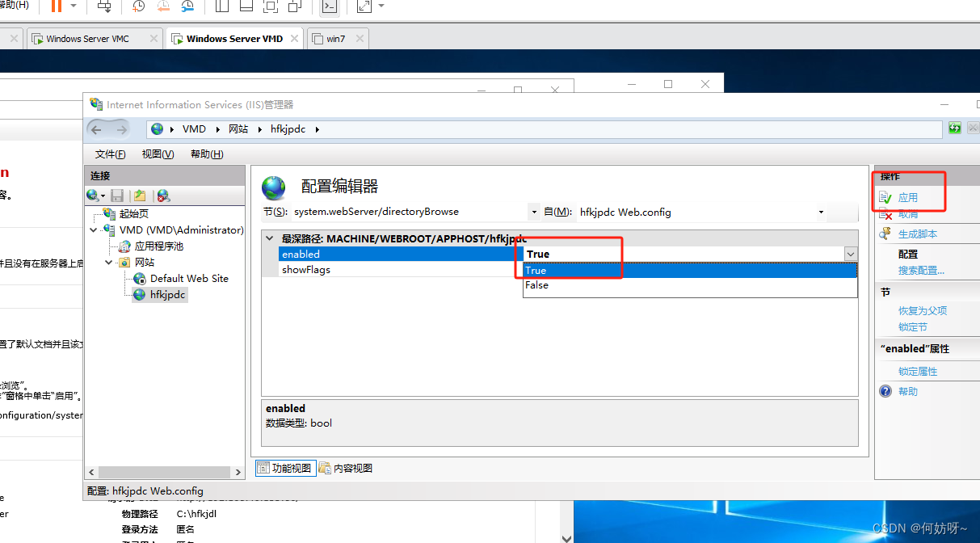Switch to 功能视图 at the bottom
The height and width of the screenshot is (543, 980).
[x=284, y=468]
